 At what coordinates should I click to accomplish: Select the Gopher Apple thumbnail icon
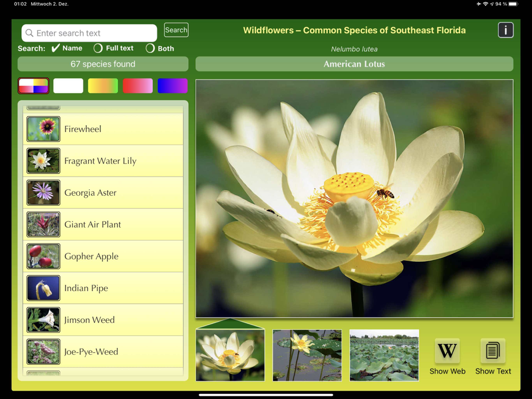point(44,256)
